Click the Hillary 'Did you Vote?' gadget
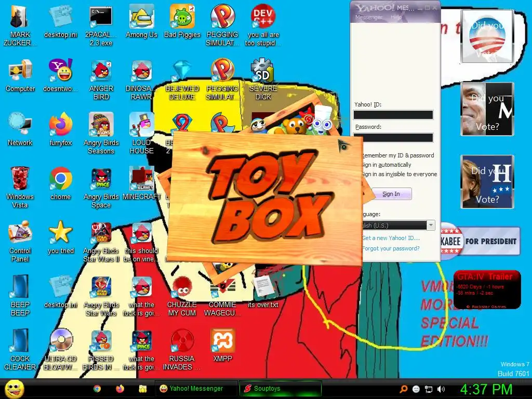Screen dimensions: 532x399 487,181
